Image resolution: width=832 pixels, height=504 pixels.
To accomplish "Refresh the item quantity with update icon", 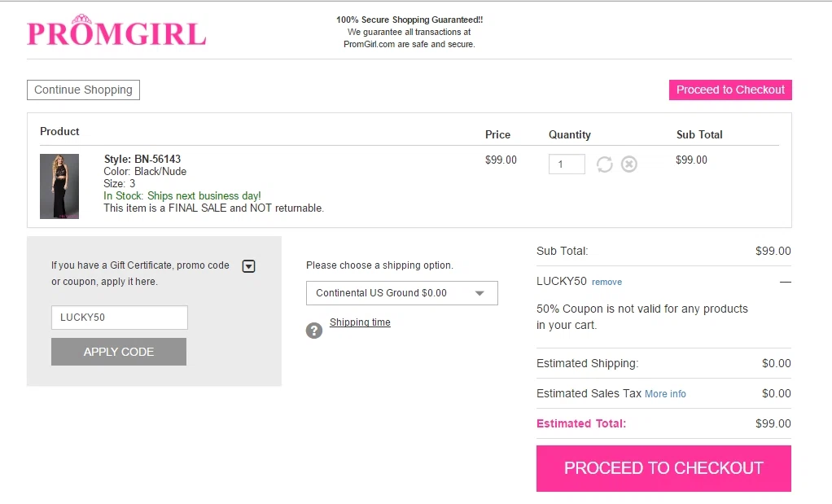I will (604, 164).
